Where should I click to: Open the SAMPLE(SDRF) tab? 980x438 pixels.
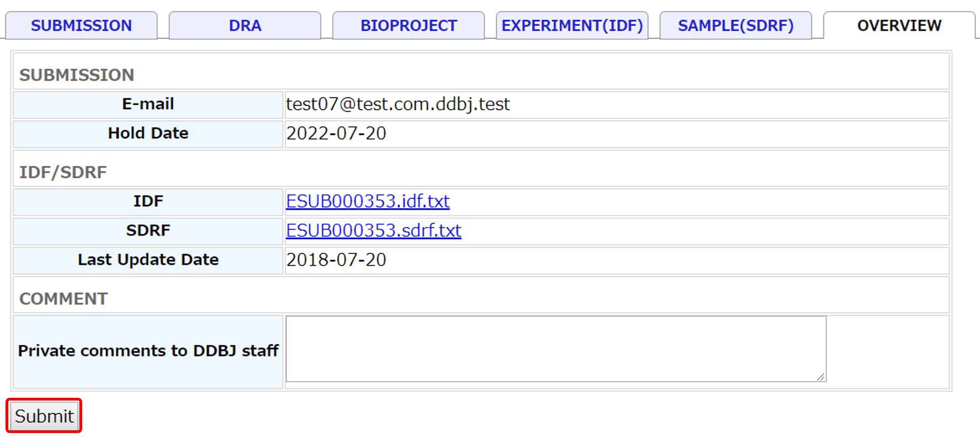735,26
